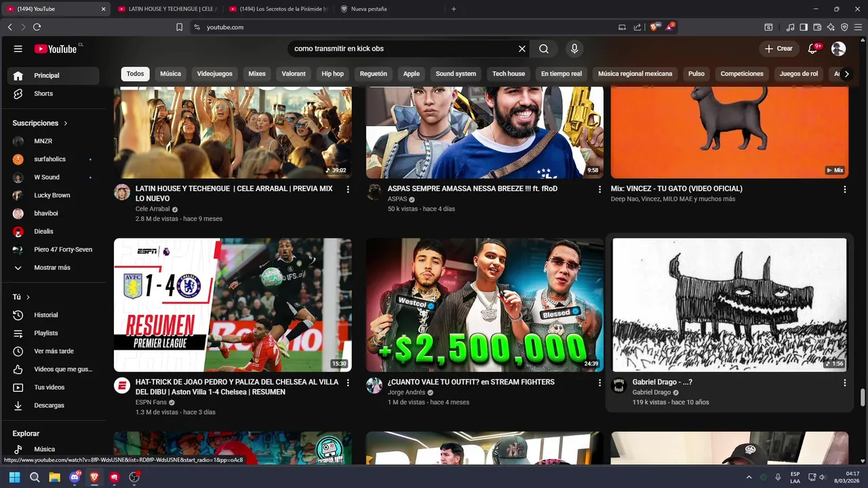Open Windows taskbar search
Screen dimensions: 868x488
[x=35, y=477]
